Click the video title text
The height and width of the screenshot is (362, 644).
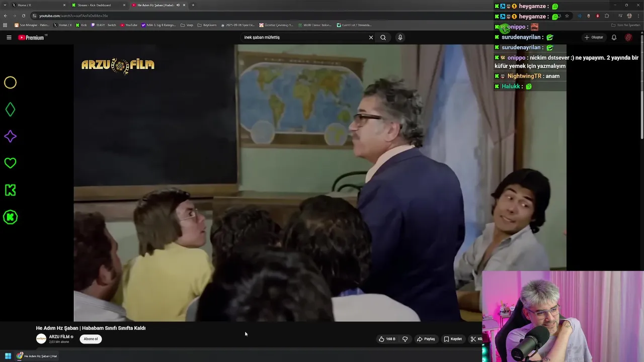[91, 328]
